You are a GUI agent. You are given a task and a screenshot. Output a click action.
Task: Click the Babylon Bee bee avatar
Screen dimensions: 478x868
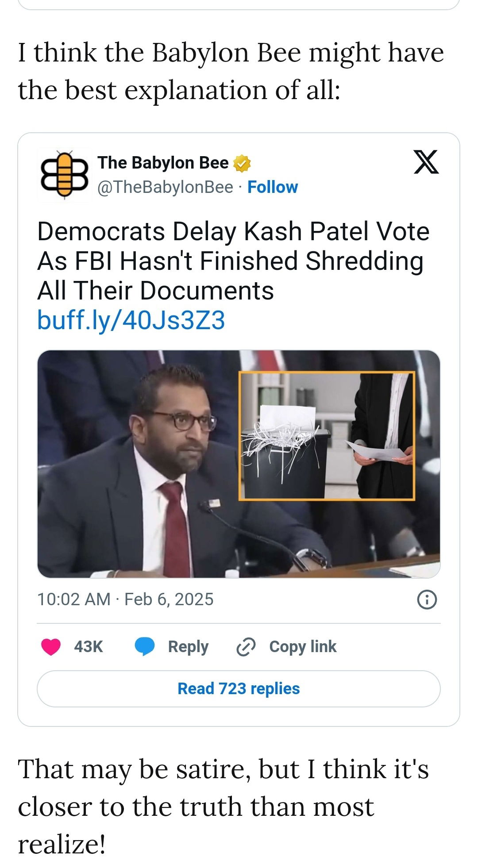64,175
